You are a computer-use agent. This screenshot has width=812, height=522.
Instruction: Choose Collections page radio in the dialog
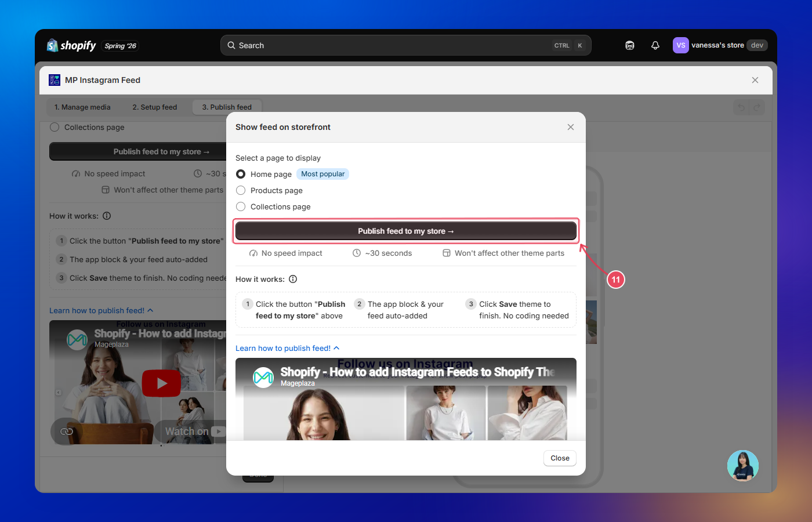[x=241, y=206]
